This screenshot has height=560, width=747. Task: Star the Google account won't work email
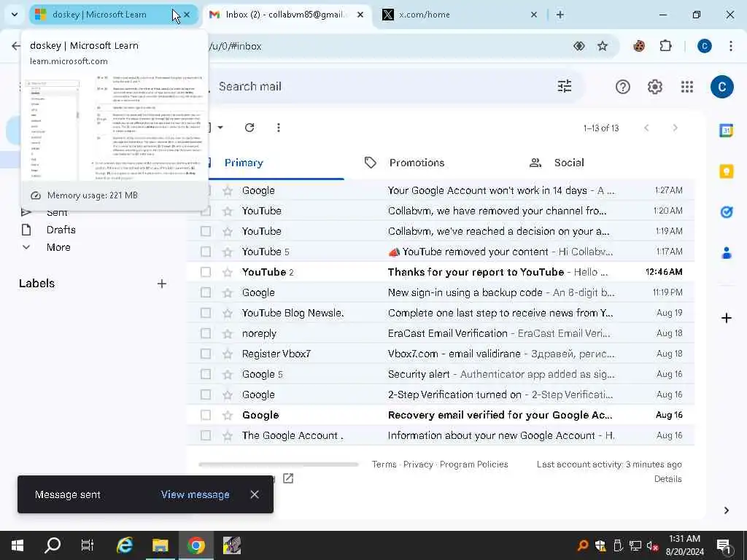click(x=228, y=191)
